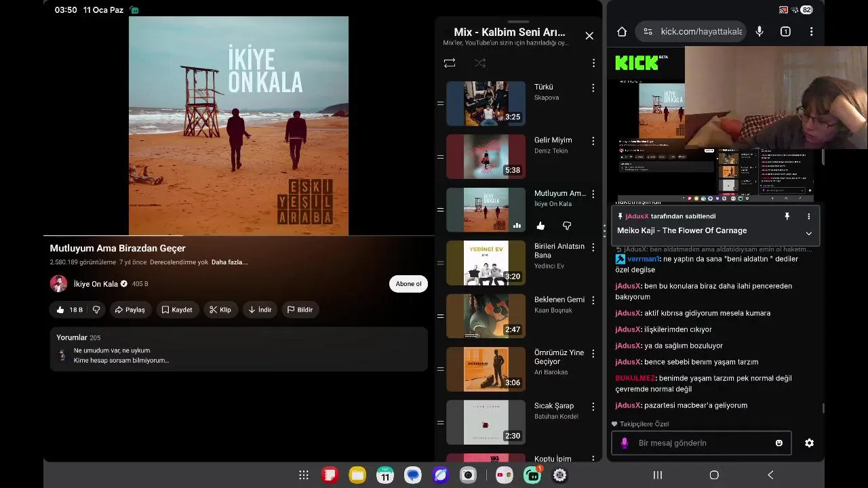
Task: Dislike video under the player
Action: tap(96, 310)
